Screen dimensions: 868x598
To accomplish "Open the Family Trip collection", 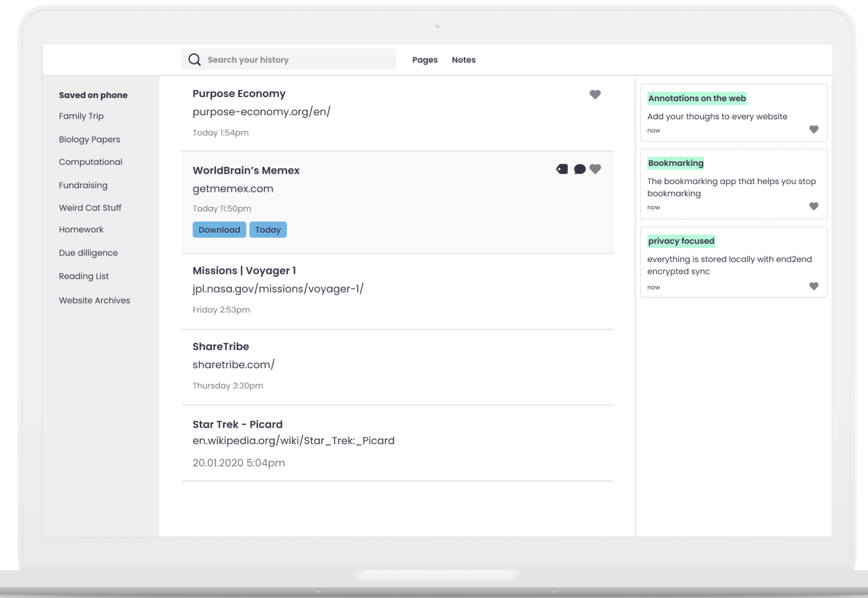I will coord(81,116).
